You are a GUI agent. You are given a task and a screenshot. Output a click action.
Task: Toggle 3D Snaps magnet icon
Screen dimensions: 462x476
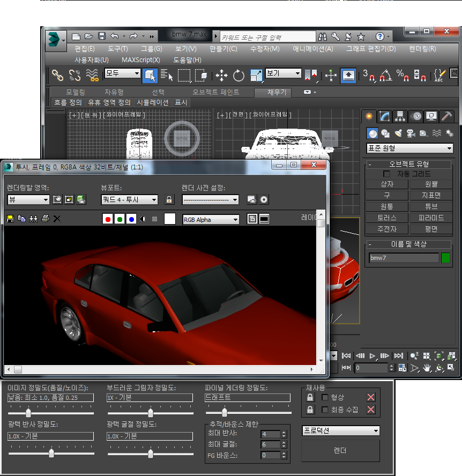pyautogui.click(x=369, y=75)
